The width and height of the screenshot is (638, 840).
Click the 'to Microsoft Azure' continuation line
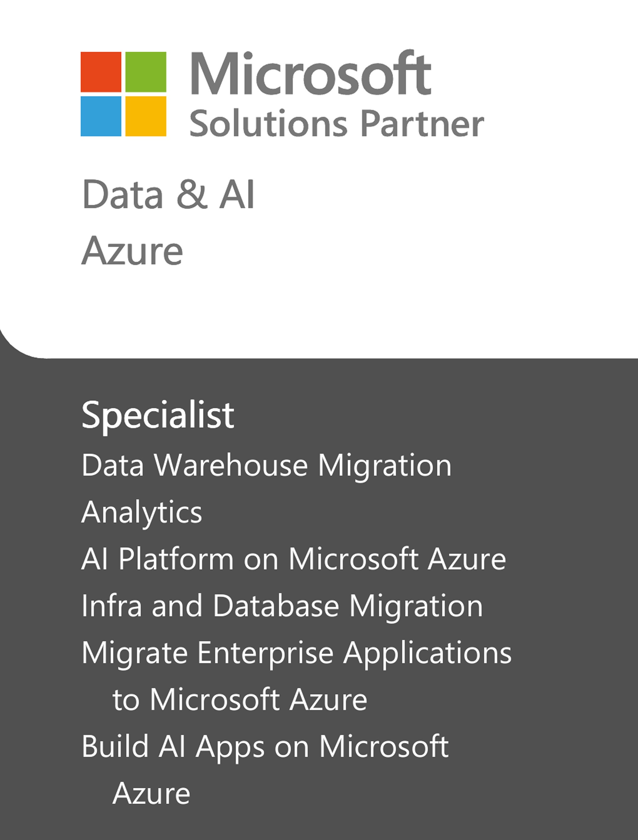[240, 699]
